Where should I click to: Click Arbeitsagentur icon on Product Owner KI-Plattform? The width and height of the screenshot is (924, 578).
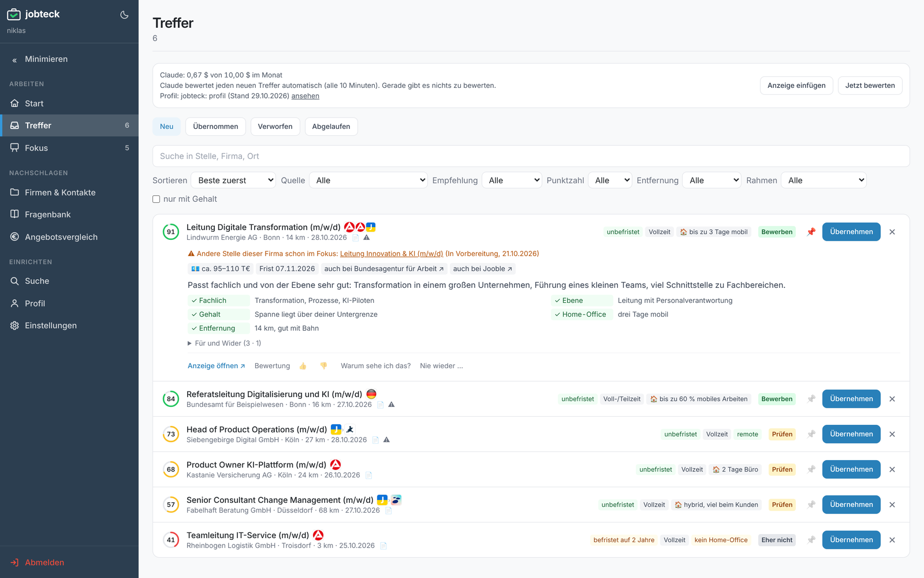(x=336, y=465)
